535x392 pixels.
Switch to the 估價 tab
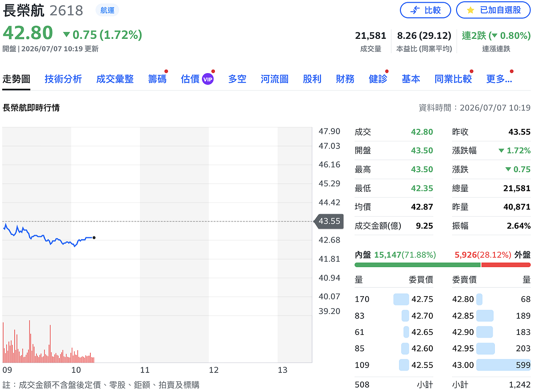pos(190,79)
